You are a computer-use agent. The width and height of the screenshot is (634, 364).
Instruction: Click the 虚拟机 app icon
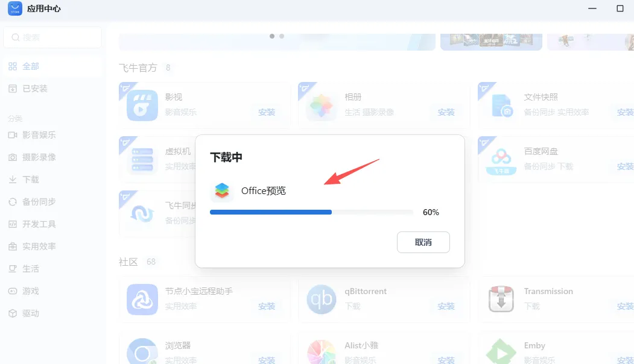pos(142,160)
